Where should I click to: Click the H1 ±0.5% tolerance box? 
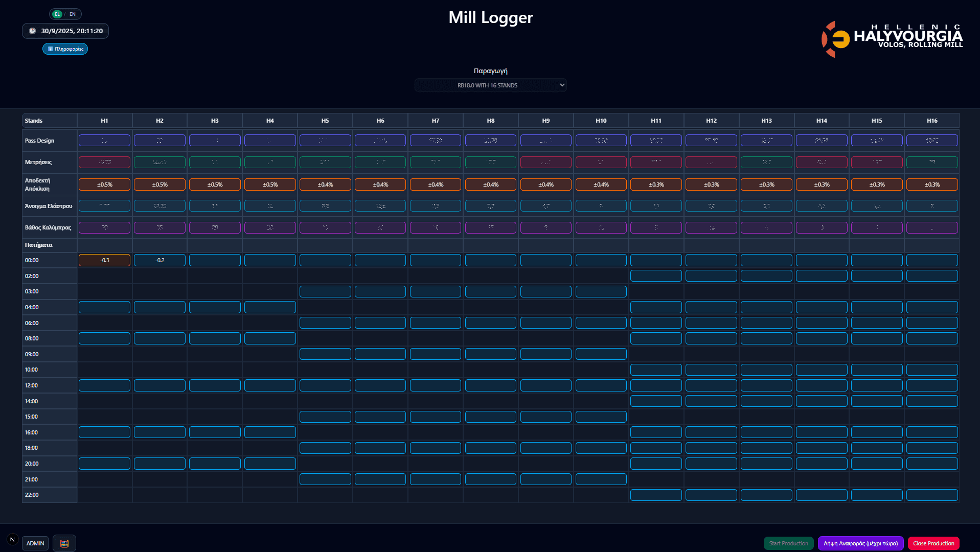point(104,185)
